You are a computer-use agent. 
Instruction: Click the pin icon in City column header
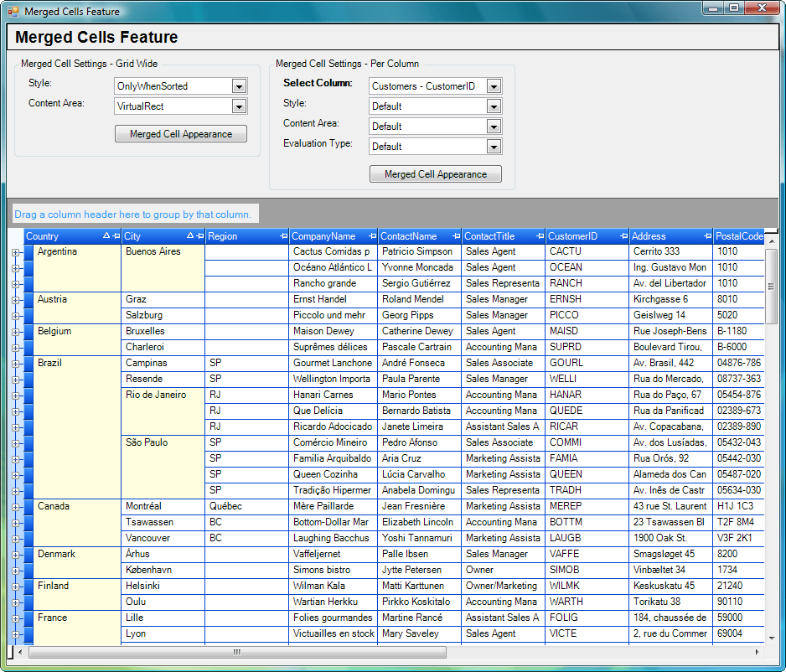click(199, 237)
